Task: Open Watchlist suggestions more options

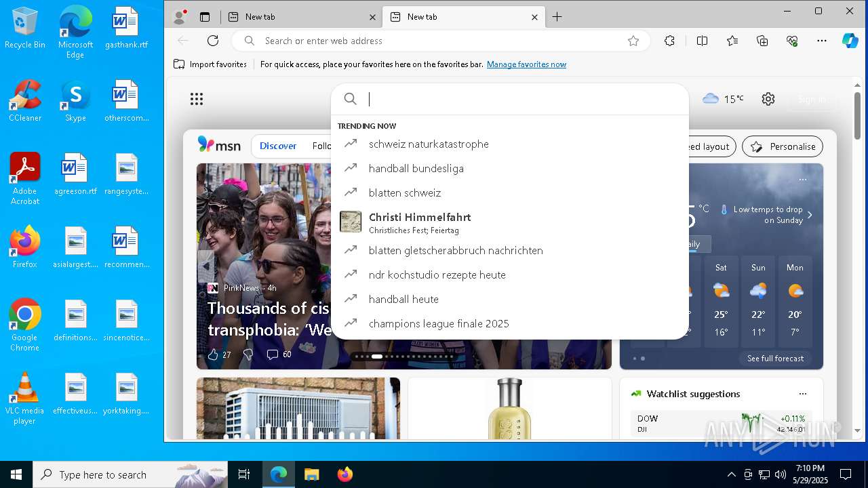Action: point(803,394)
